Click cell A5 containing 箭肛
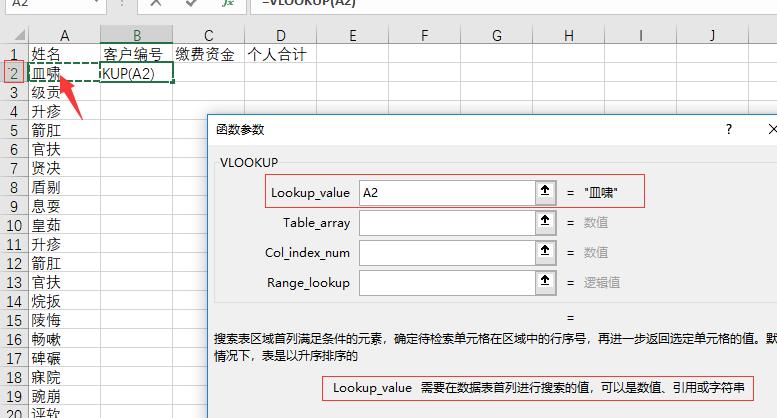Image resolution: width=777 pixels, height=418 pixels. click(64, 130)
